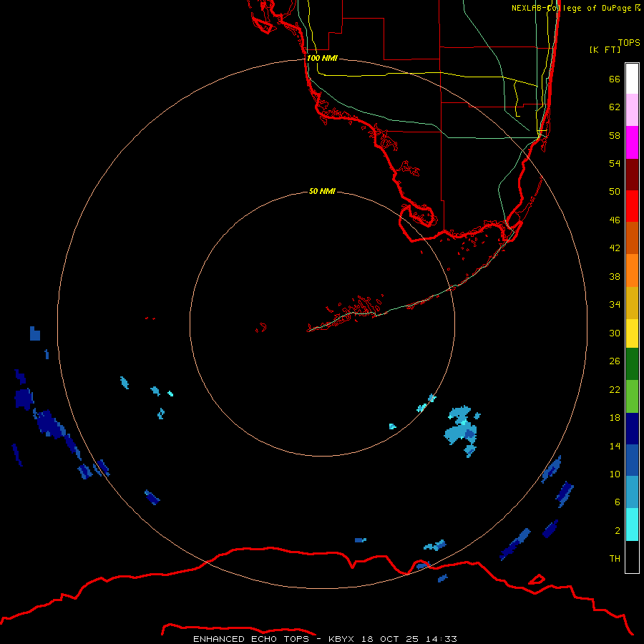Viewport: 644px width, 644px height.
Task: Click the 66 legend value
Action: click(x=615, y=79)
